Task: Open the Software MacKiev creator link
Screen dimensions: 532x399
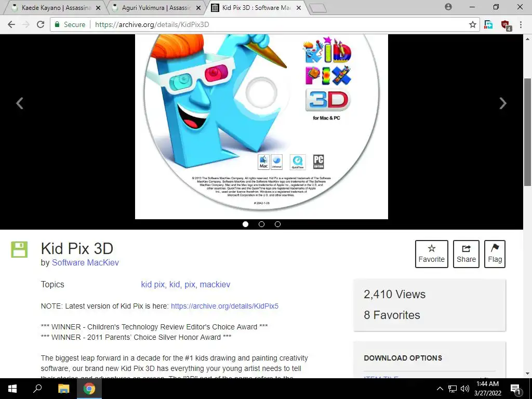Action: [x=85, y=262]
